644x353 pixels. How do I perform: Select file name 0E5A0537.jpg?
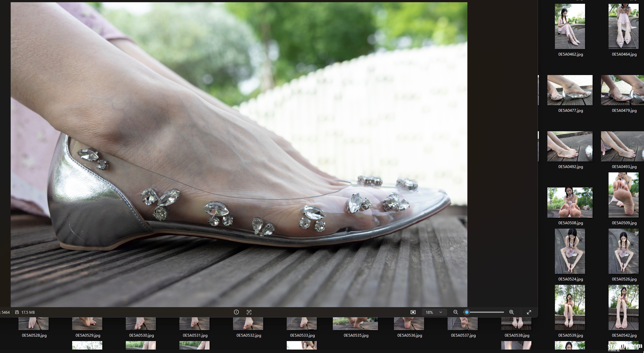tap(463, 335)
